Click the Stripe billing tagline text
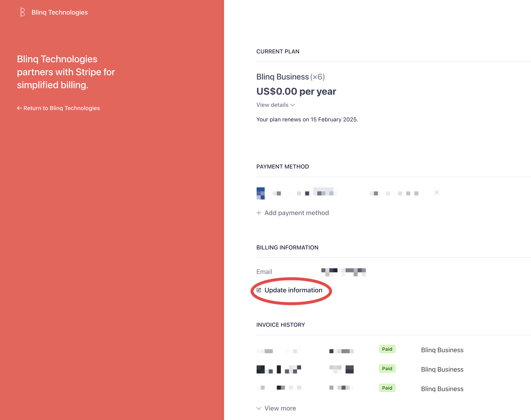The width and height of the screenshot is (531, 420). (66, 72)
